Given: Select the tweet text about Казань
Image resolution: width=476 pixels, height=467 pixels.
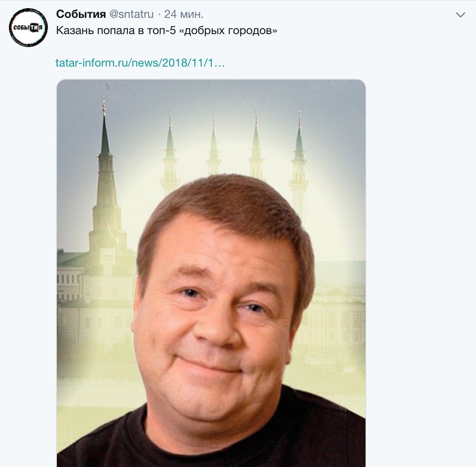Looking at the screenshot, I should click(x=167, y=30).
